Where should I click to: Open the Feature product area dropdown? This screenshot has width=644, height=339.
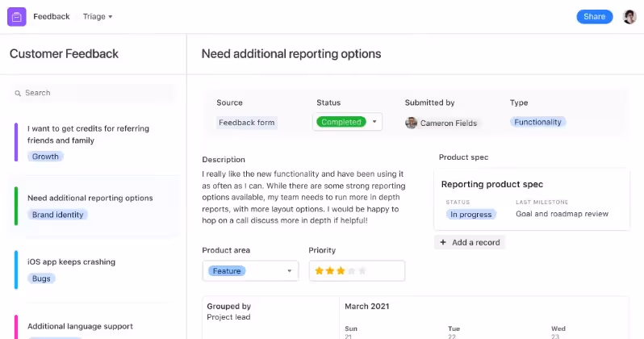pos(250,270)
